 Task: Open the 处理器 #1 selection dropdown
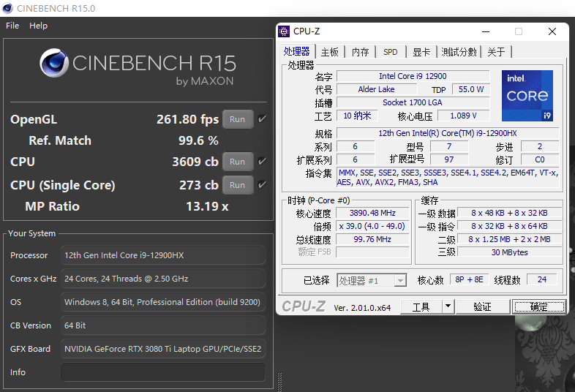point(372,281)
